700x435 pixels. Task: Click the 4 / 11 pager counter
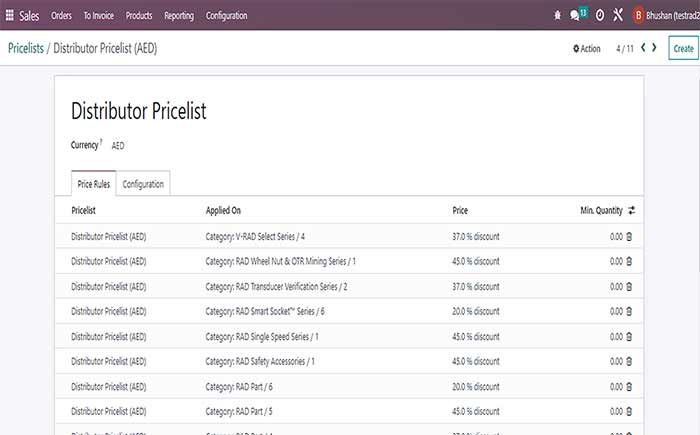coord(625,48)
